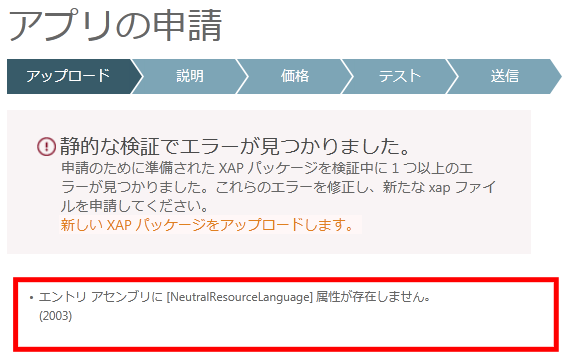This screenshot has width=568, height=363.
Task: Switch to the テスト step
Action: 400,76
